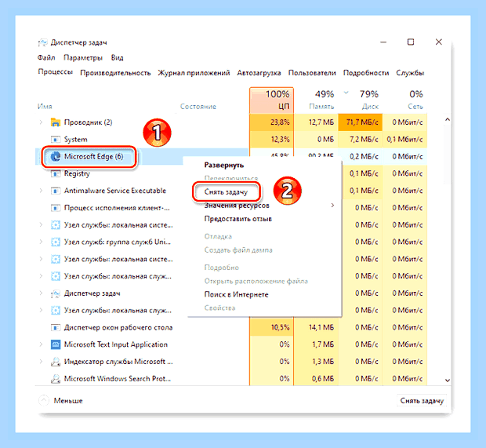
Task: Select the Процессы tab
Action: tap(56, 71)
